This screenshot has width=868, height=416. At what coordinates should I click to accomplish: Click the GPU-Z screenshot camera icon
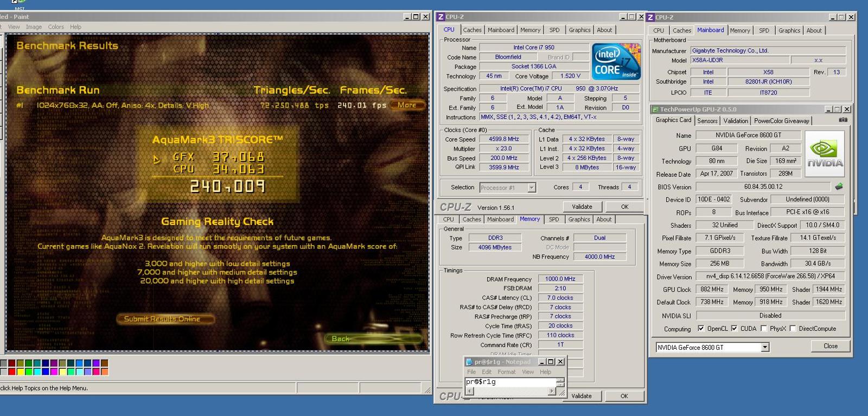tap(843, 120)
